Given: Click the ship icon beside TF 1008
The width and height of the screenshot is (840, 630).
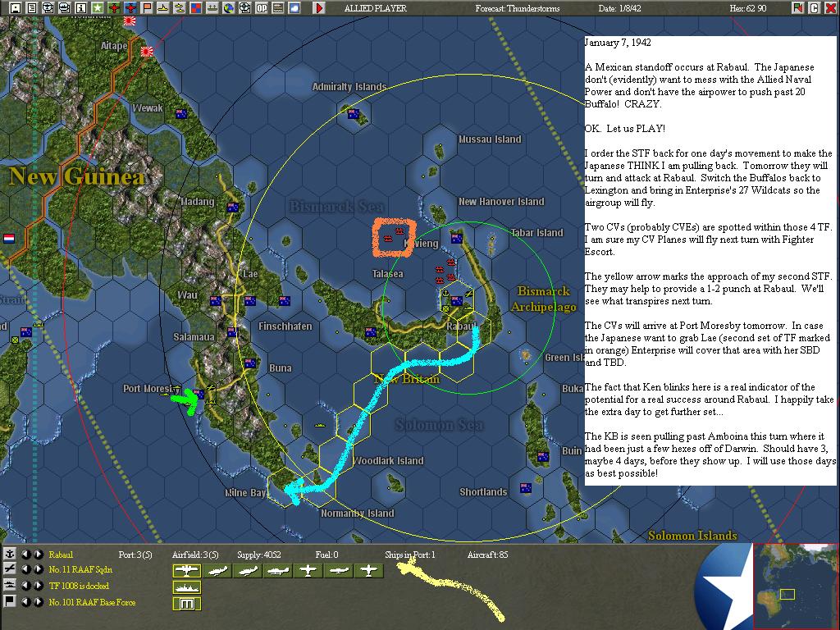Looking at the screenshot, I should coord(10,586).
